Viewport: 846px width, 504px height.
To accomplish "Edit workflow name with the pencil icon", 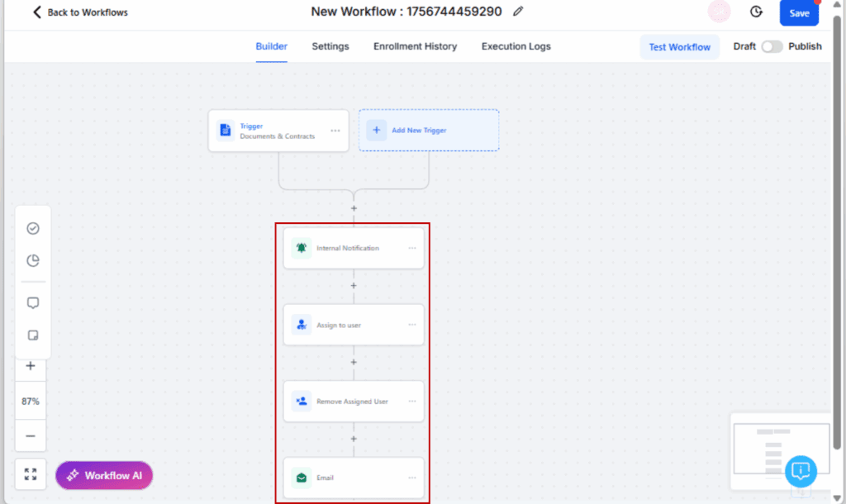I will tap(518, 12).
